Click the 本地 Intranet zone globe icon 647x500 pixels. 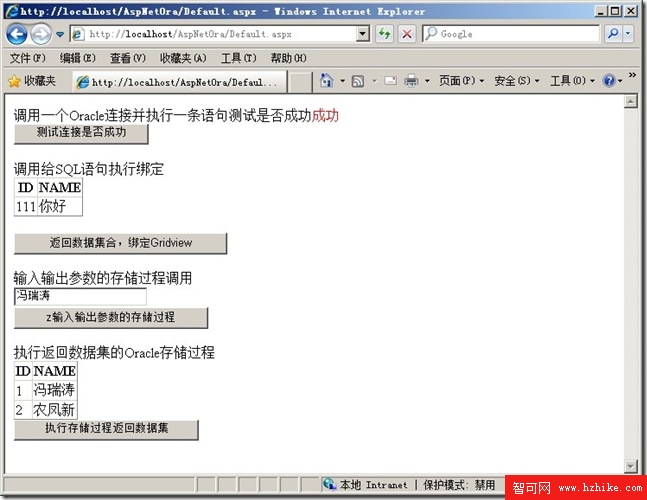(x=330, y=484)
